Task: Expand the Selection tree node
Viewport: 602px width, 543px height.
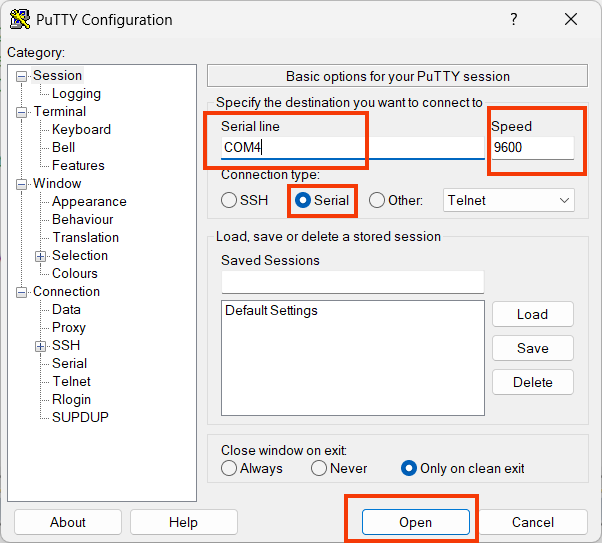Action: coord(40,256)
